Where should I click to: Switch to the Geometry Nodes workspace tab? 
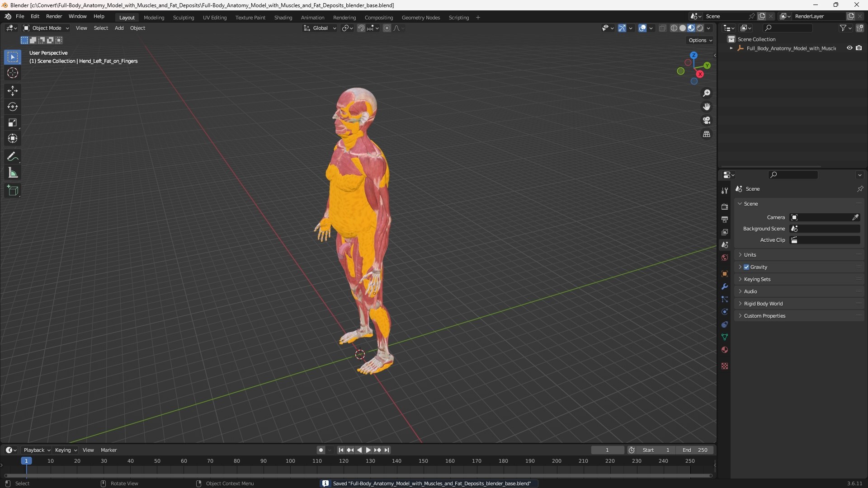(x=421, y=18)
